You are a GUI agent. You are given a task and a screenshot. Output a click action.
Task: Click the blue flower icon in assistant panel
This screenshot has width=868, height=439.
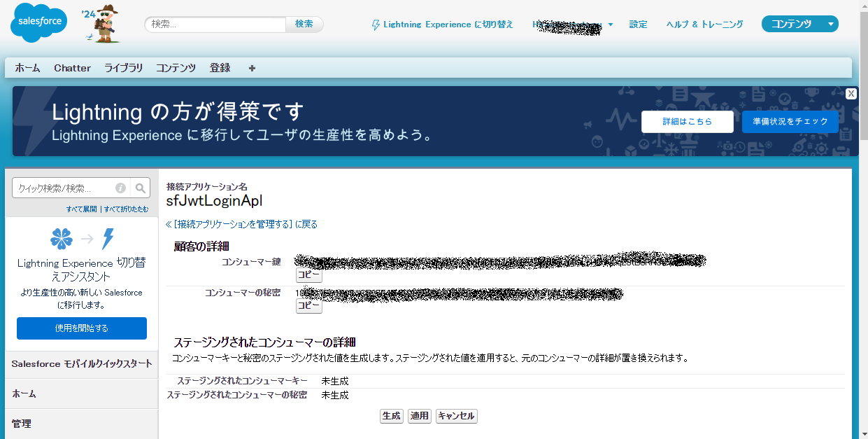pyautogui.click(x=62, y=239)
